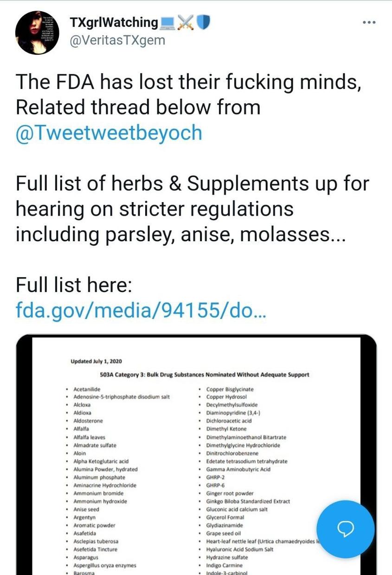This screenshot has height=575, width=392.
Task: Click the @VeritasTXgem handle
Action: click(117, 40)
